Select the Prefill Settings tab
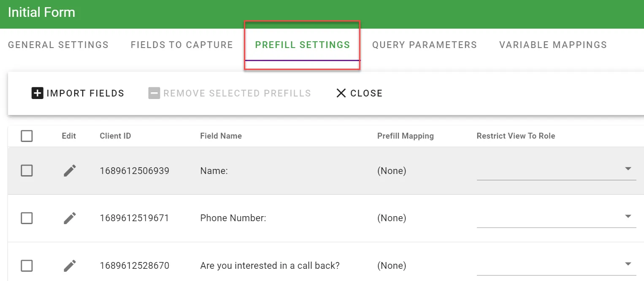Viewport: 644px width, 281px height. point(303,45)
